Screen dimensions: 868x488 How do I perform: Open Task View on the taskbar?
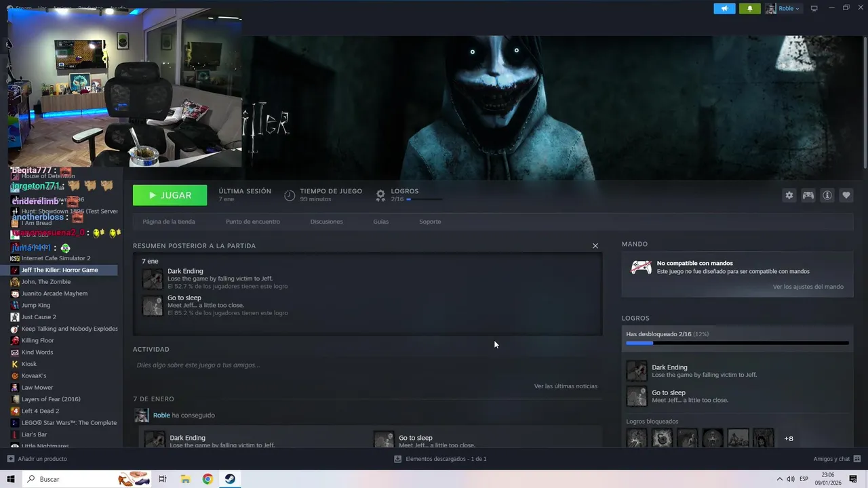coord(163,479)
